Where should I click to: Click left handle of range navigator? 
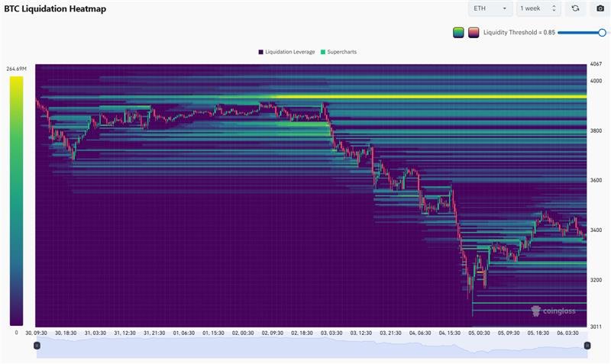pyautogui.click(x=37, y=346)
